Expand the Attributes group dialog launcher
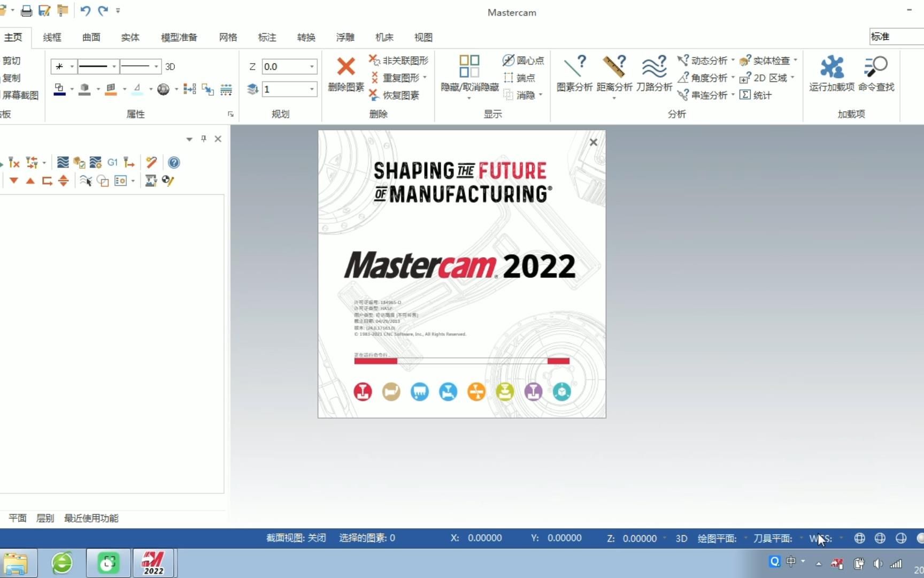 pyautogui.click(x=231, y=114)
